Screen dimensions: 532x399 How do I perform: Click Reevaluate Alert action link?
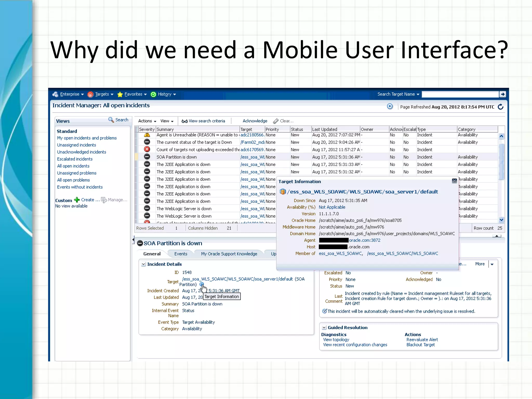pyautogui.click(x=422, y=340)
